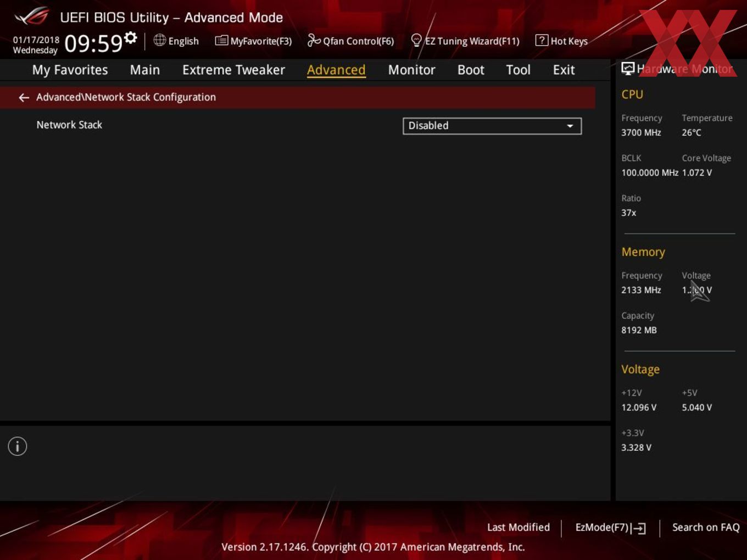Open the Network Stack dropdown
The image size is (747, 560).
click(x=492, y=126)
